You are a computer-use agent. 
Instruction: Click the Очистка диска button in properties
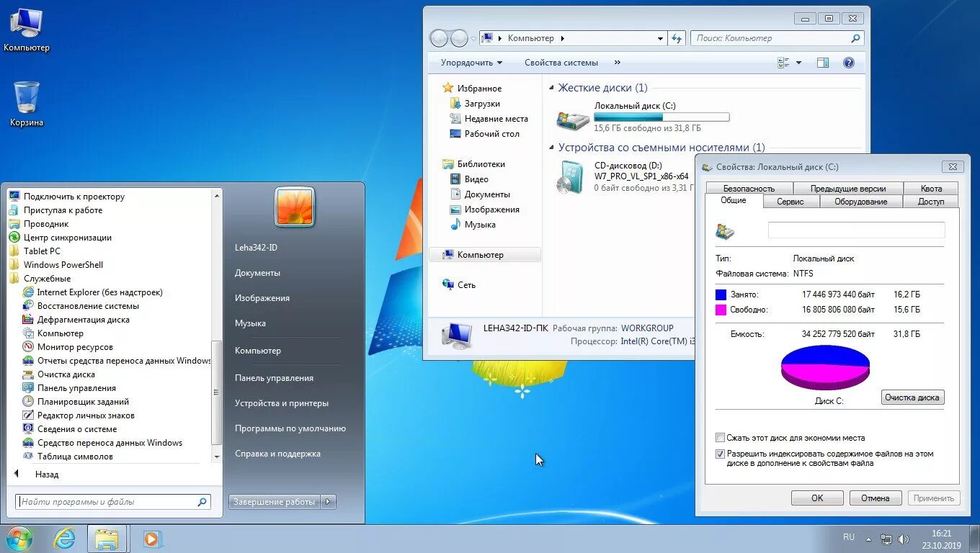912,397
